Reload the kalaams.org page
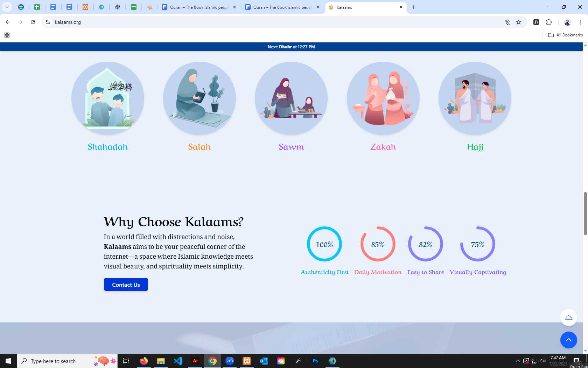This screenshot has height=368, width=588. tap(33, 22)
